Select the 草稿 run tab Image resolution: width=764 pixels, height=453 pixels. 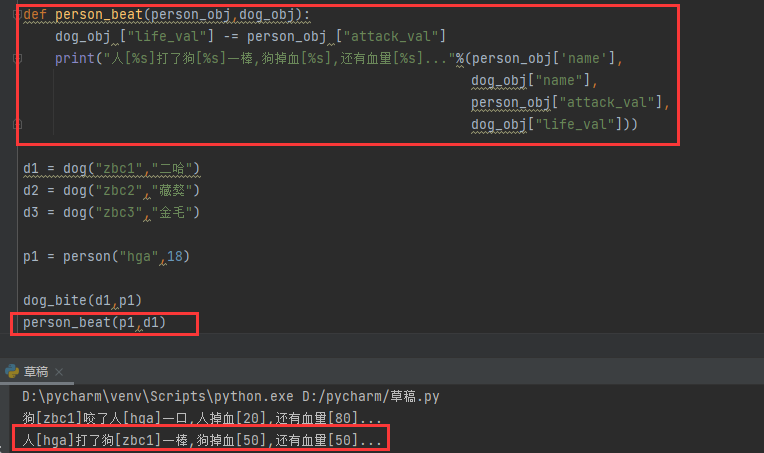[x=36, y=371]
